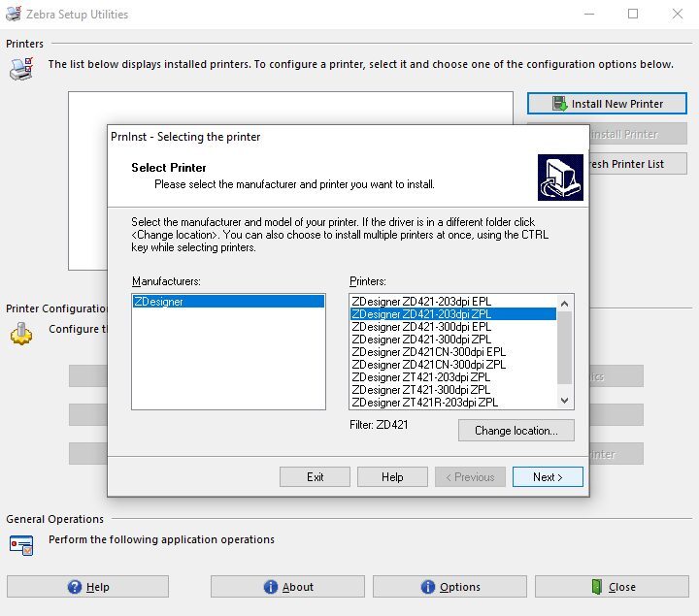Select ZDesigner ZD421-300dpi EPL printer
The image size is (699, 616).
(x=453, y=327)
